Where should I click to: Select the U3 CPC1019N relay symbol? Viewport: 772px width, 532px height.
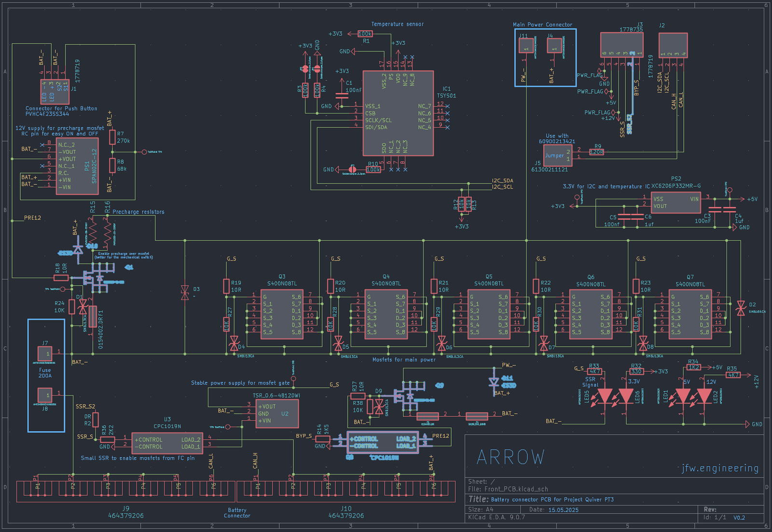pyautogui.click(x=167, y=443)
